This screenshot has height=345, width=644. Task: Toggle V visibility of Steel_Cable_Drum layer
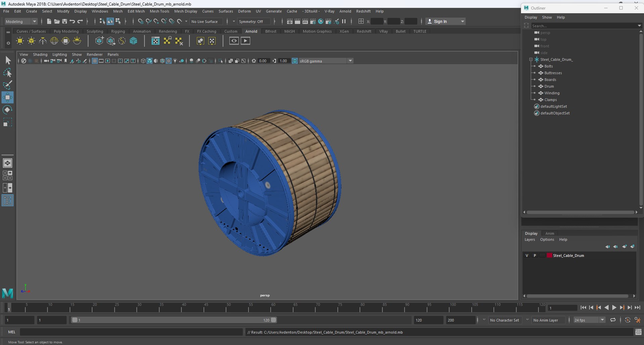click(x=527, y=256)
